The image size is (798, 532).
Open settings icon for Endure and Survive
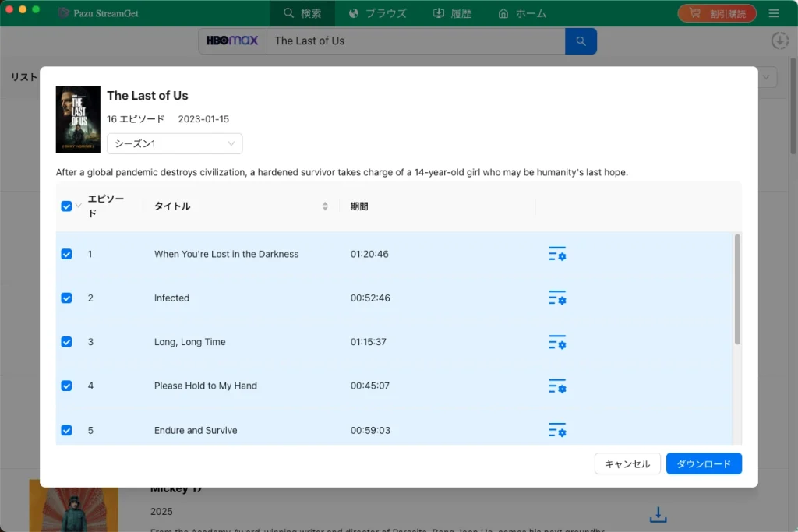pyautogui.click(x=557, y=430)
